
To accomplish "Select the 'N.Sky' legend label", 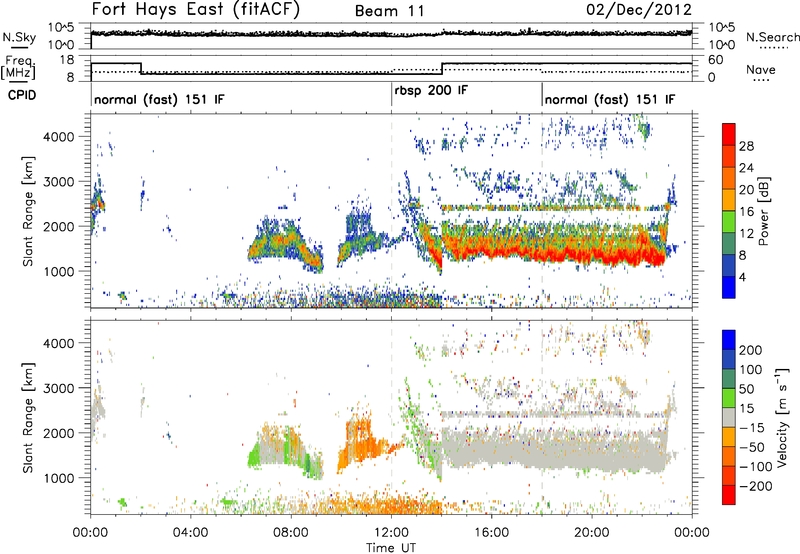I will [19, 37].
